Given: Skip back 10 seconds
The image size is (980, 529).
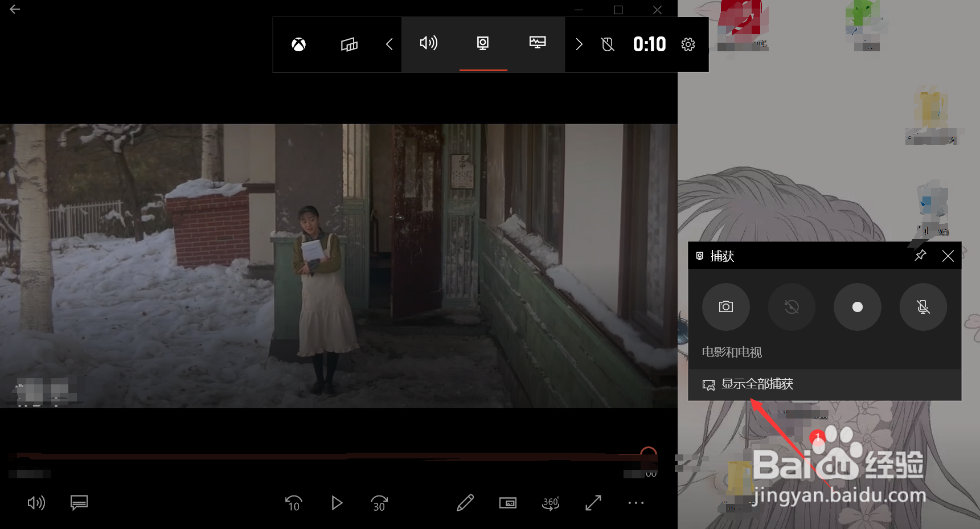Looking at the screenshot, I should (x=293, y=503).
